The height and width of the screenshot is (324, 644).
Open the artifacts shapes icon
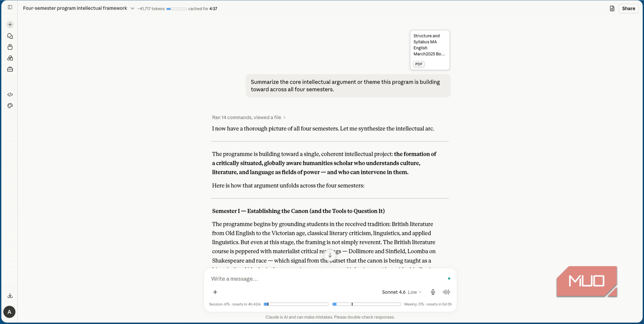click(x=10, y=58)
